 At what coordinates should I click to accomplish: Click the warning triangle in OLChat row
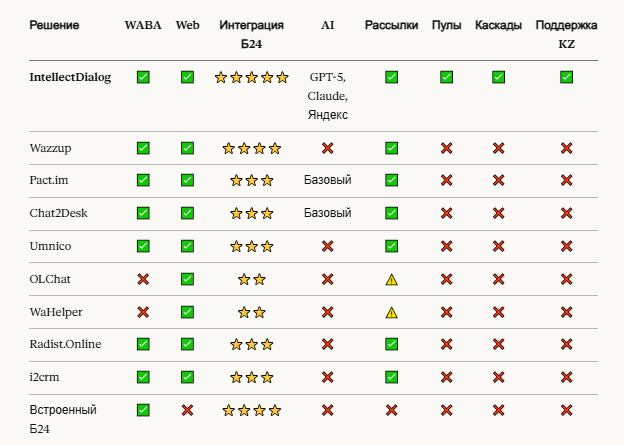tap(391, 279)
